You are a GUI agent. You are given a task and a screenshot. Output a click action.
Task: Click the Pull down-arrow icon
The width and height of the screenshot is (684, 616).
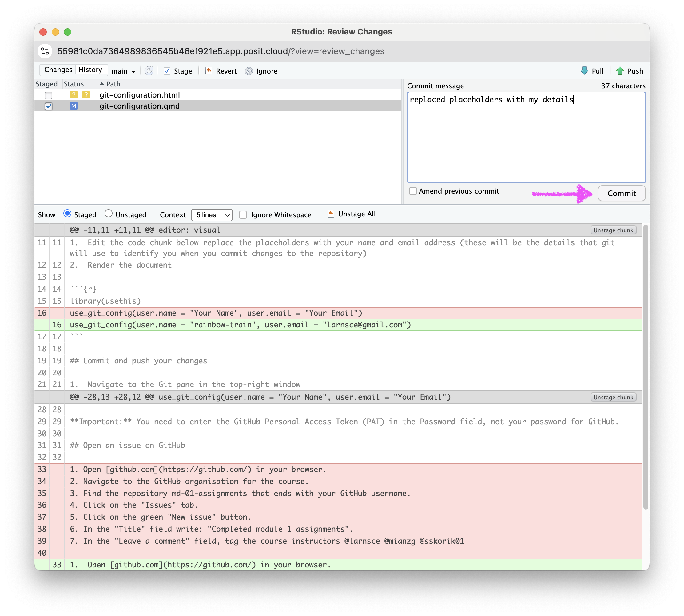(584, 71)
